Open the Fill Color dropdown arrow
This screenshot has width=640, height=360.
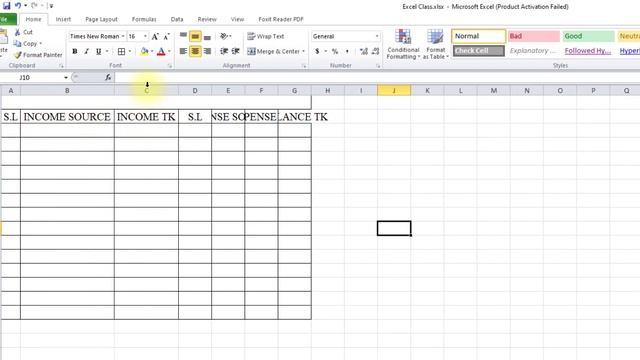coord(152,51)
